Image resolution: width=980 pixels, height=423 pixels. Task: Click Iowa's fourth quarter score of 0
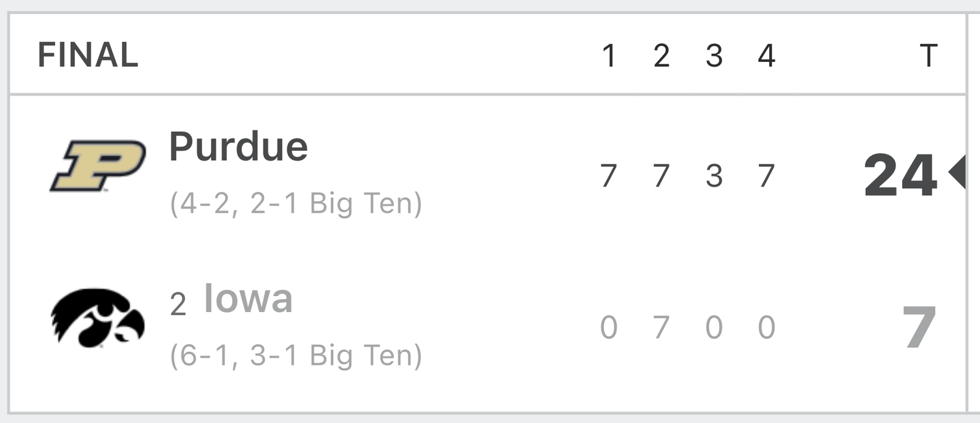767,327
